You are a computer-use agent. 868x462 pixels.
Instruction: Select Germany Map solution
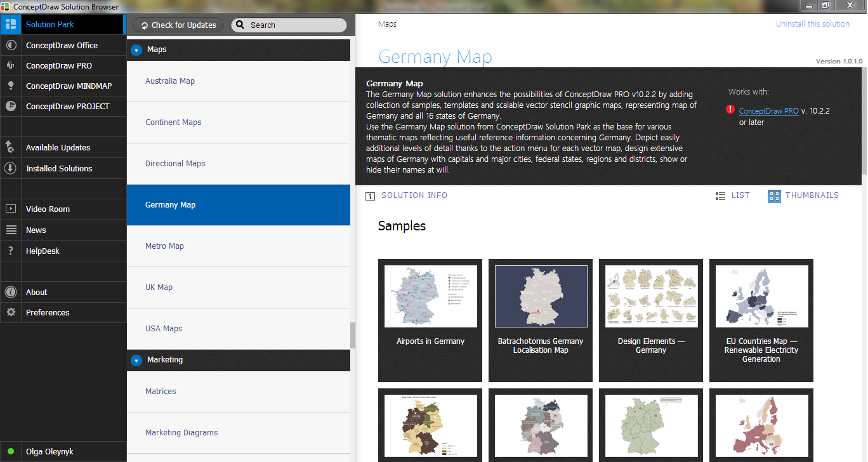point(239,205)
